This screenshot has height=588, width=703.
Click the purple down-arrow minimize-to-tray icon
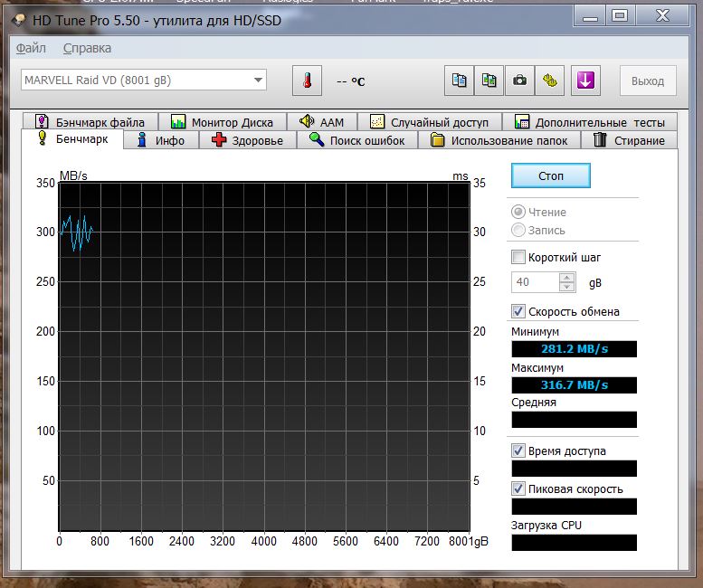[x=584, y=81]
